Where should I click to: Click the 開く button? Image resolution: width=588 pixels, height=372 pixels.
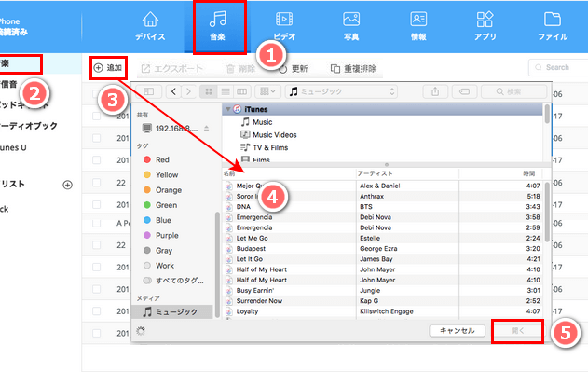click(517, 331)
